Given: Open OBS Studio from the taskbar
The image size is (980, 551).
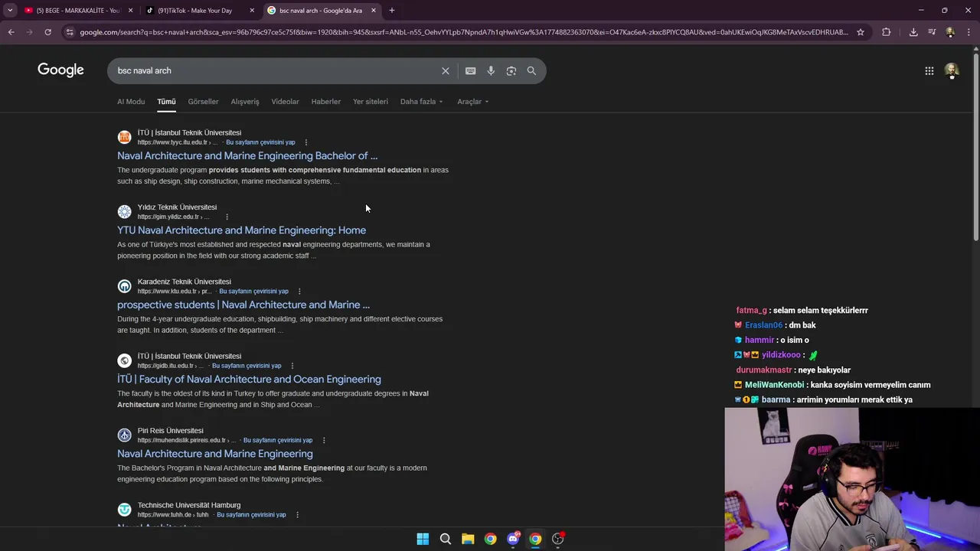Looking at the screenshot, I should (x=558, y=539).
